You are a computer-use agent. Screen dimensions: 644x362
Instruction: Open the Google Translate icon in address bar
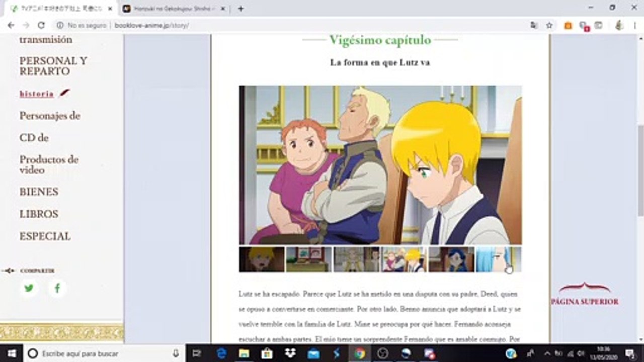click(534, 25)
